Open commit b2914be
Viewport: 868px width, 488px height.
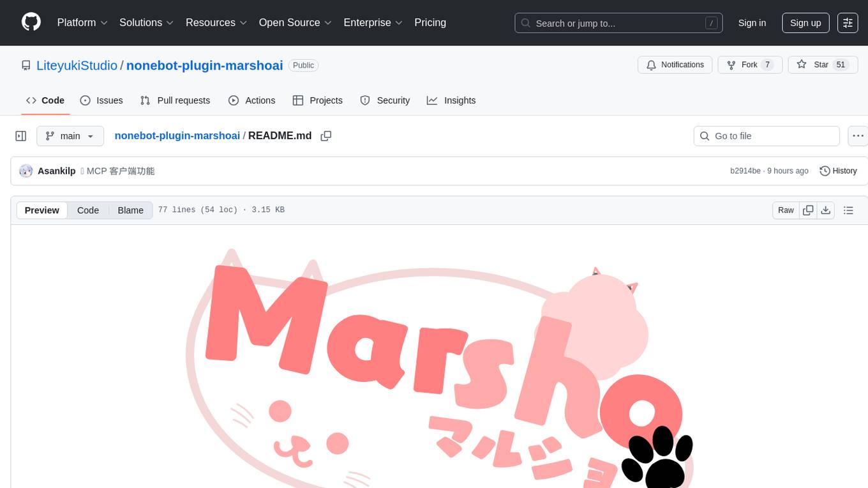pyautogui.click(x=745, y=171)
